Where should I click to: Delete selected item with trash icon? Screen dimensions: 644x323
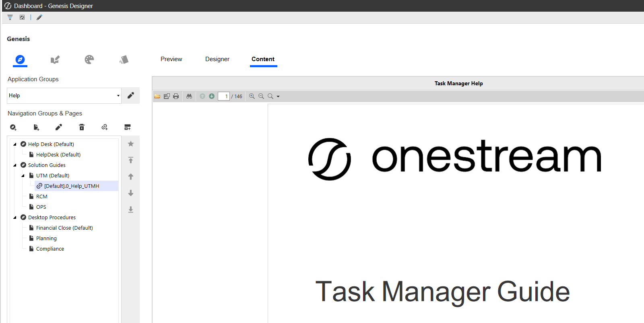[82, 128]
